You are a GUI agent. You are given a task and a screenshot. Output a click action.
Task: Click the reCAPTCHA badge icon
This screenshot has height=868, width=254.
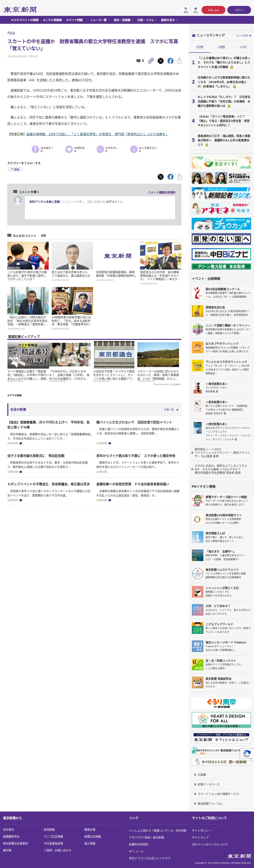pos(247,755)
